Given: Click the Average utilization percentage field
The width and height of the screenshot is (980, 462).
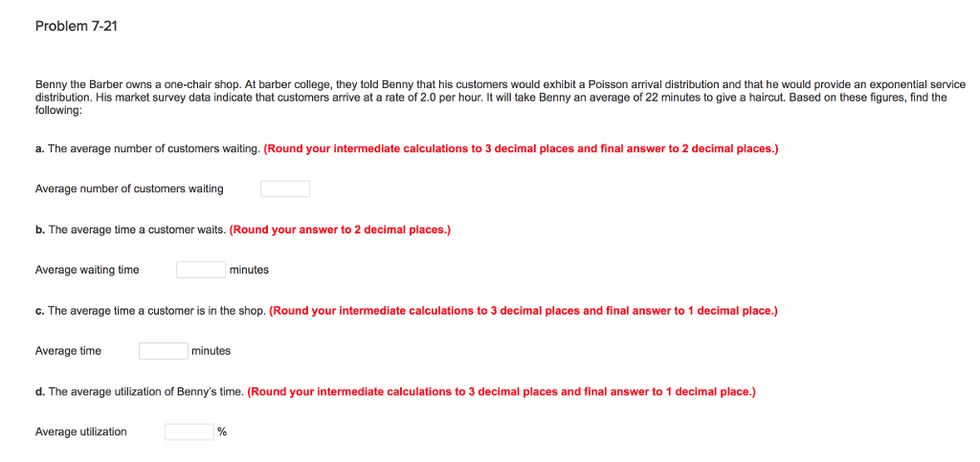Looking at the screenshot, I should tap(189, 431).
